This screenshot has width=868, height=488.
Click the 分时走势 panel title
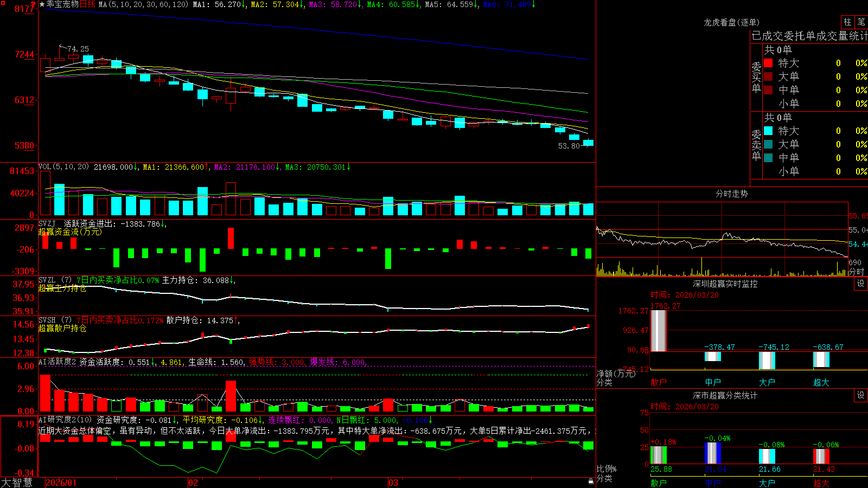pyautogui.click(x=731, y=194)
